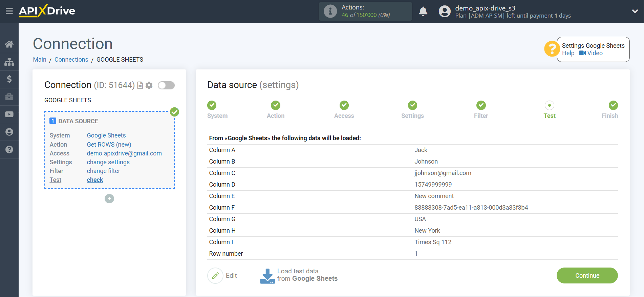The height and width of the screenshot is (297, 644).
Task: Click the USA value in Column G
Action: (420, 219)
